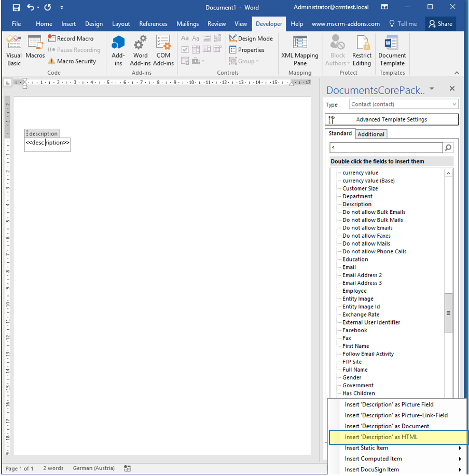Open the Add-ins store
This screenshot has height=476, width=469.
pos(118,50)
